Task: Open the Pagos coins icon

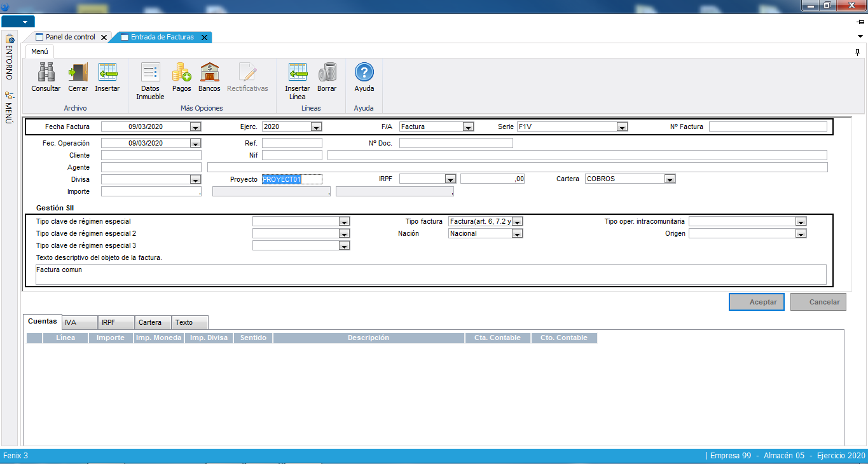Action: (181, 72)
